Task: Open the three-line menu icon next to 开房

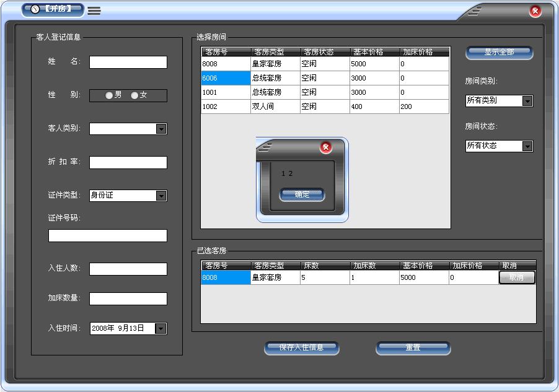Action: coord(94,11)
